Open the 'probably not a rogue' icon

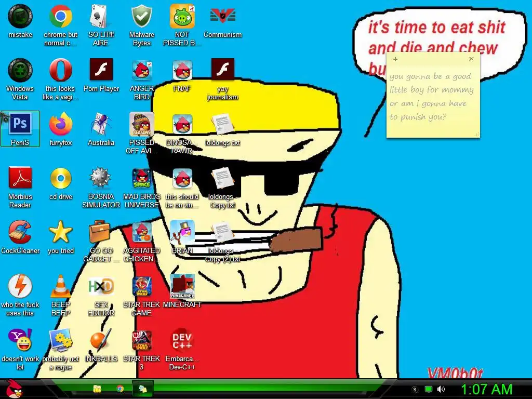point(61,349)
